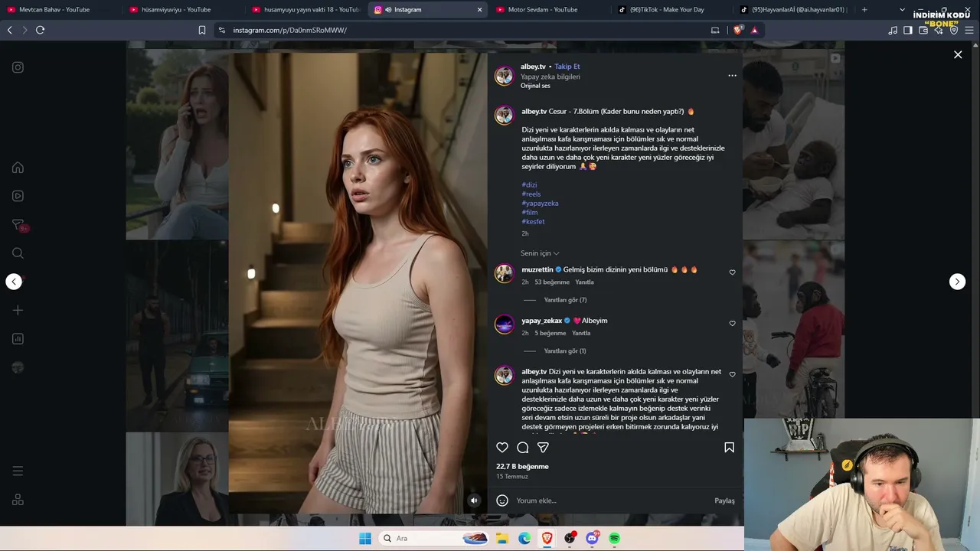The image size is (980, 551).
Task: Go to the previous post
Action: tap(14, 282)
